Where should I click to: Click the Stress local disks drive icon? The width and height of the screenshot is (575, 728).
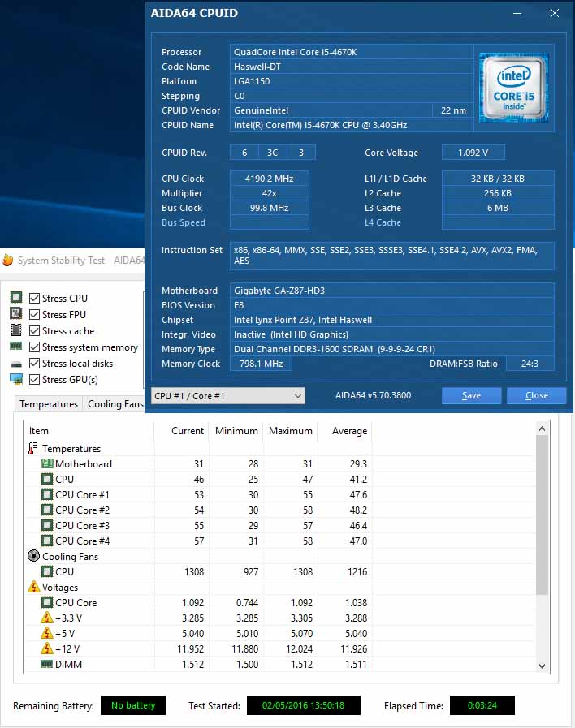pos(16,364)
